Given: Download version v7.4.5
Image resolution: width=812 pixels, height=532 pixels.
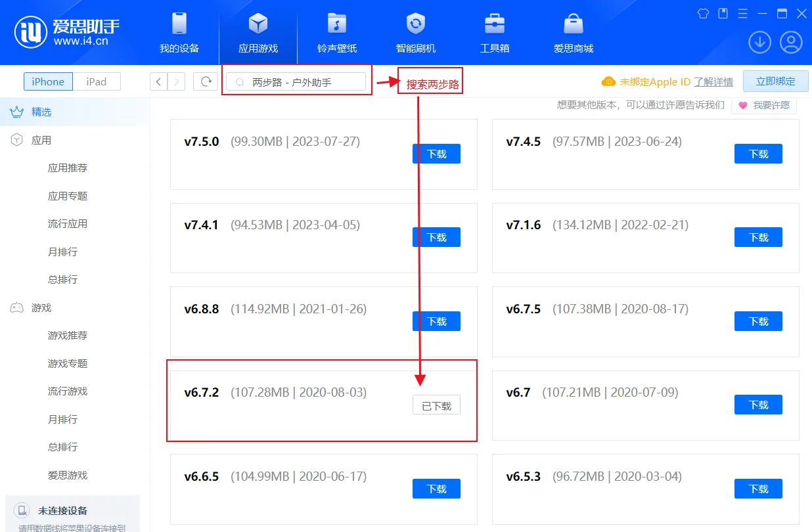Looking at the screenshot, I should pyautogui.click(x=758, y=154).
